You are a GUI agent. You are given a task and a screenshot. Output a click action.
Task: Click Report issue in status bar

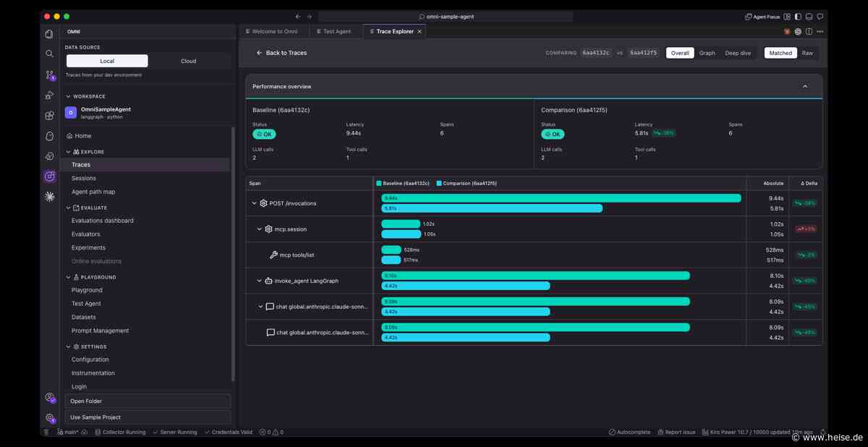coord(676,432)
